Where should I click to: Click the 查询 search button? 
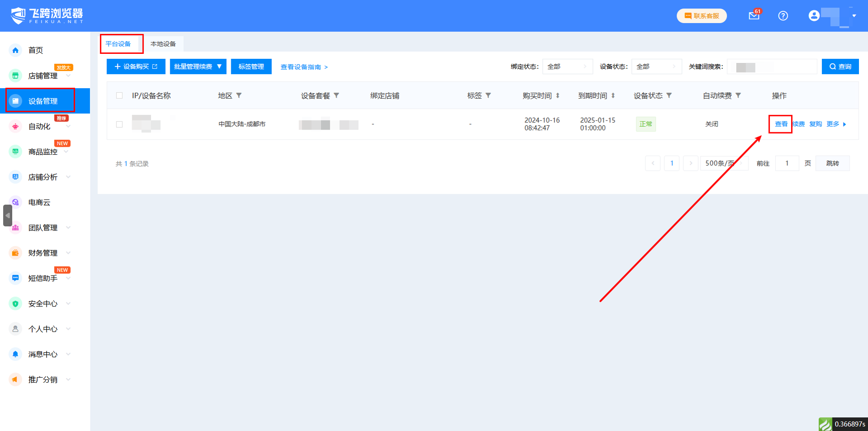(840, 67)
